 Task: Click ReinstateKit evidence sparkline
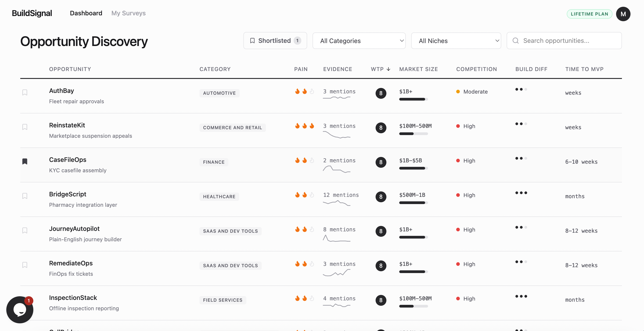[336, 135]
